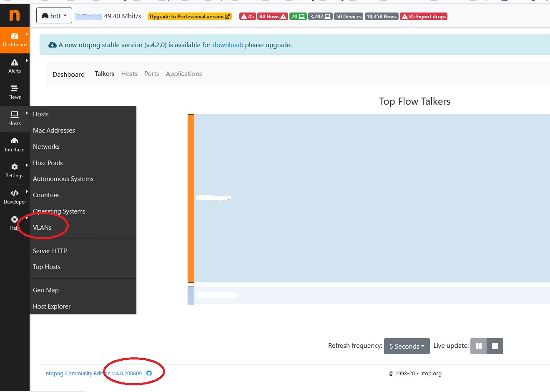Screen dimensions: 550x392
Task: Click the 85 Export drops badge
Action: (x=423, y=16)
